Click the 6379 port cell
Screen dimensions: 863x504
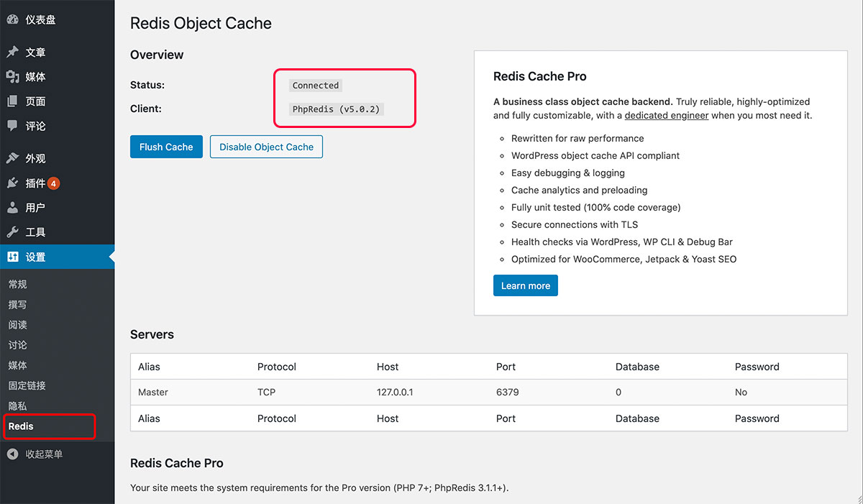508,393
